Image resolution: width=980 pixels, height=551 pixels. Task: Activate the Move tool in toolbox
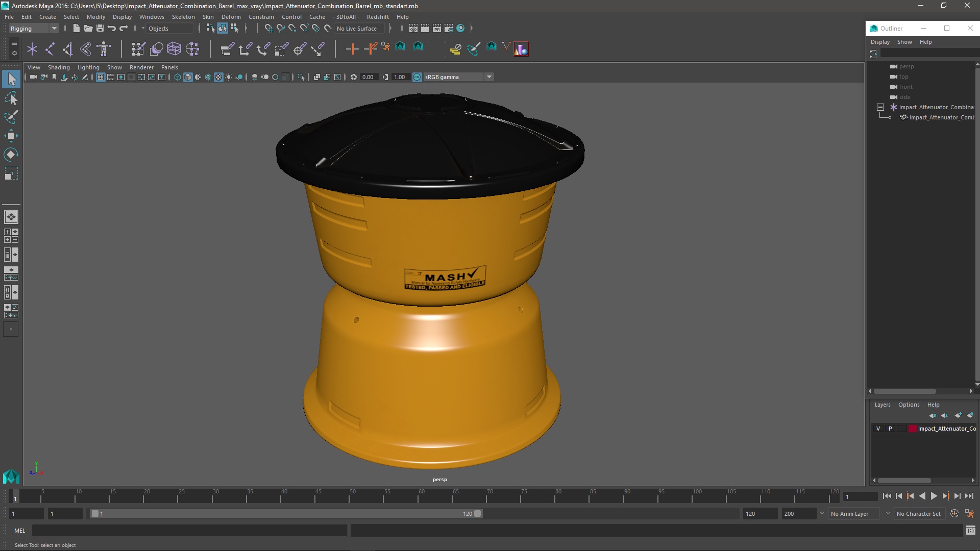[x=11, y=136]
